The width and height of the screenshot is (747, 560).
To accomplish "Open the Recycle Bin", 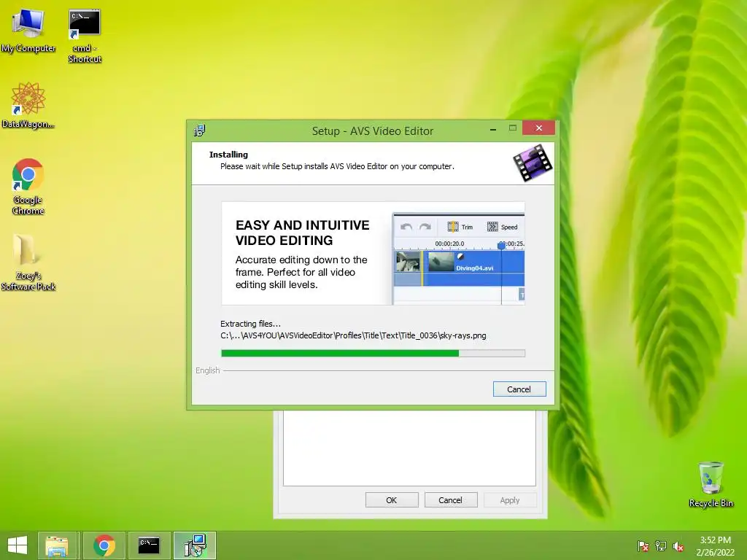I will pos(711,484).
